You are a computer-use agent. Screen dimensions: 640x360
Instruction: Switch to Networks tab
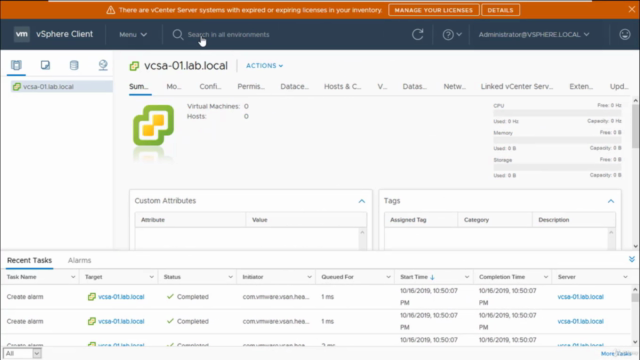[x=455, y=87]
